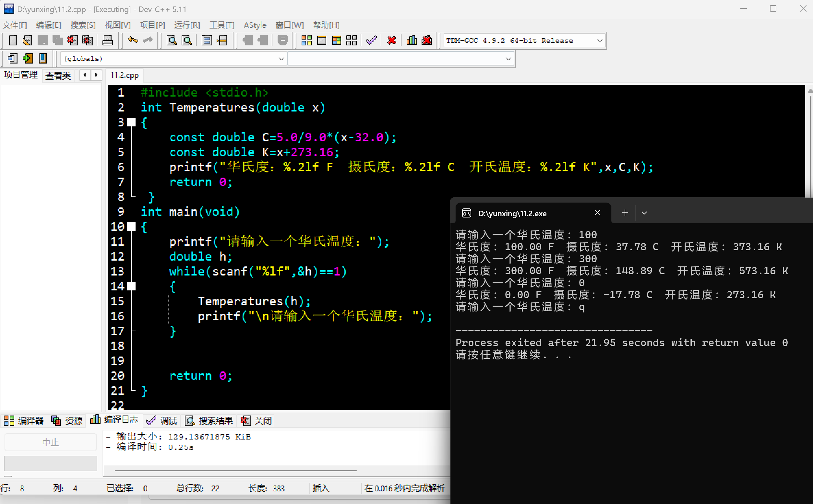Click the Find magnifier toolbar icon

point(172,40)
